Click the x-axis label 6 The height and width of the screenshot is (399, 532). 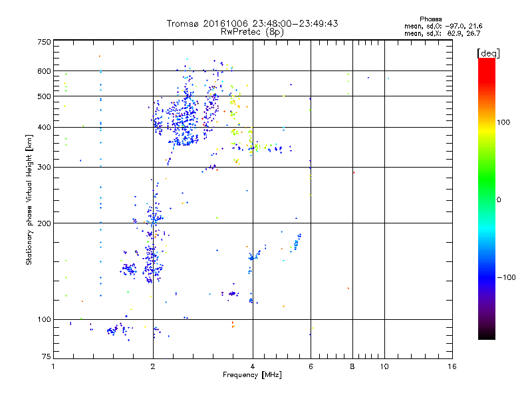pos(311,366)
